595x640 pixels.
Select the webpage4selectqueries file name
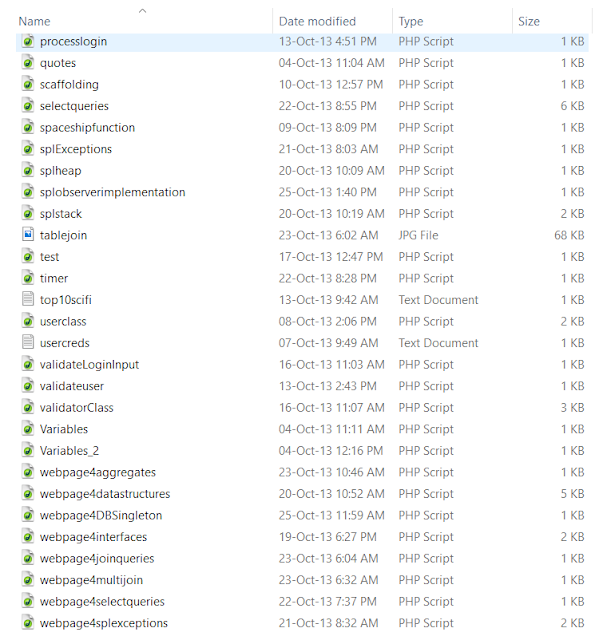[x=102, y=602]
